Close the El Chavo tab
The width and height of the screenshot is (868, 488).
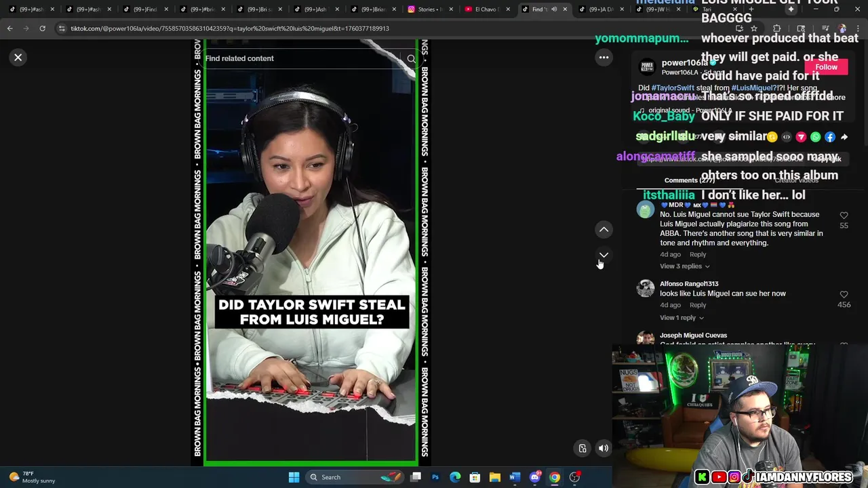click(x=507, y=9)
